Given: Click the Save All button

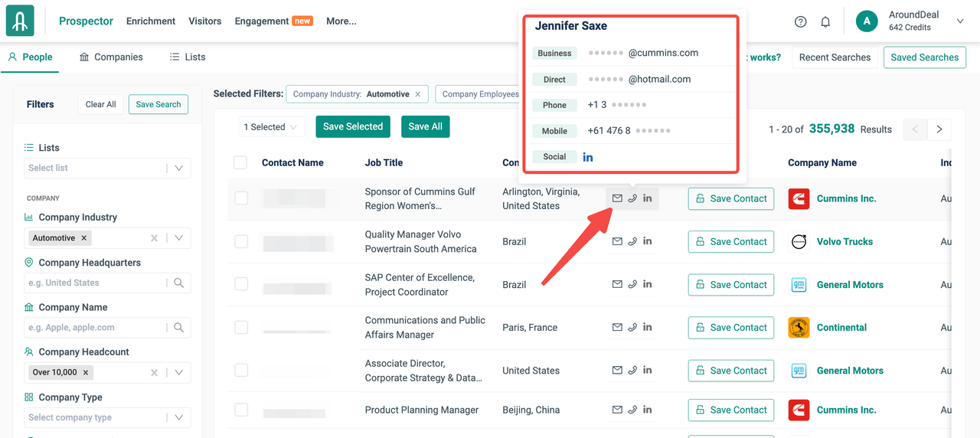Looking at the screenshot, I should 425,126.
